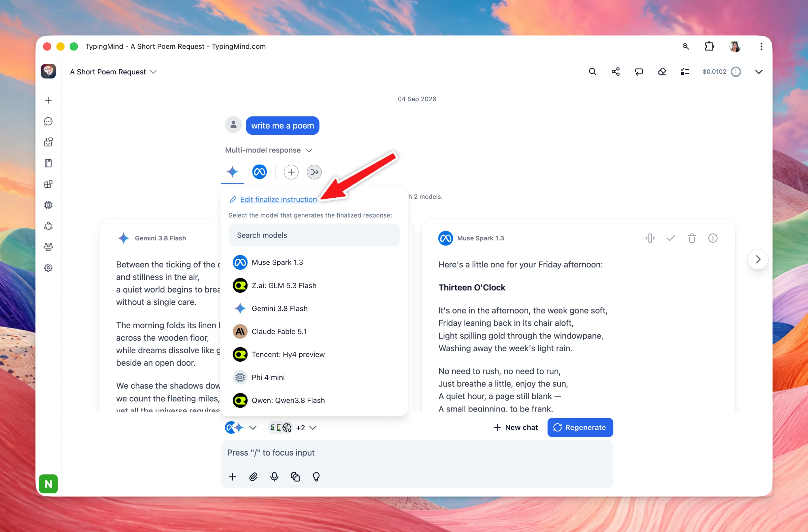Screen dimensions: 808x532
Task: Select the Gemini response tab
Action: click(x=232, y=172)
